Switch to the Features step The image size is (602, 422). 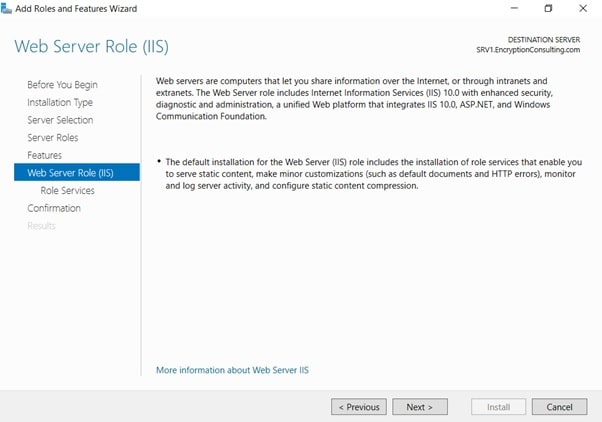point(44,155)
